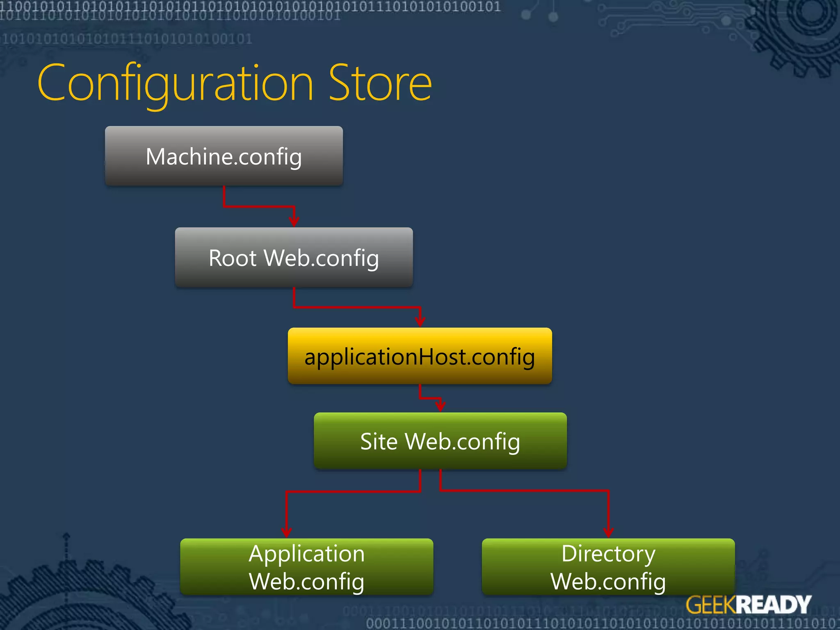Screen dimensions: 840x630
Task: Select the Directory Web.config box
Action: pos(608,567)
